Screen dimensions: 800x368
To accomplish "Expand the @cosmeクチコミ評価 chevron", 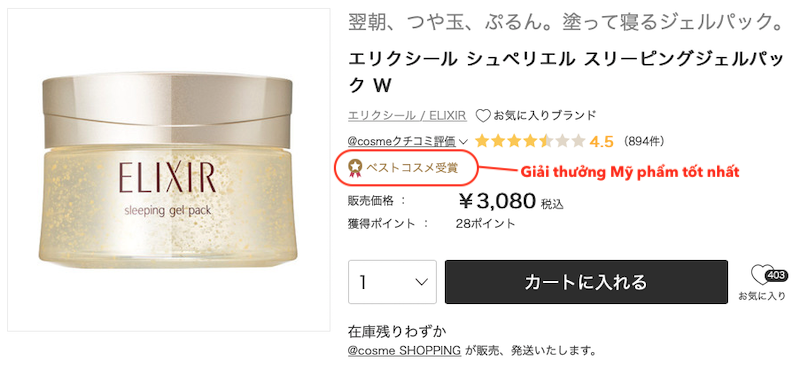I will [x=463, y=141].
